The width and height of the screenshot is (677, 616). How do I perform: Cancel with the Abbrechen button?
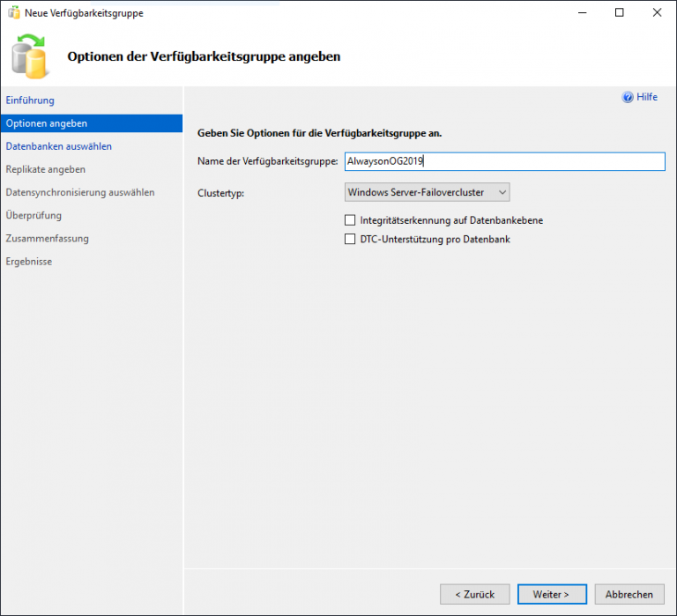coord(629,595)
